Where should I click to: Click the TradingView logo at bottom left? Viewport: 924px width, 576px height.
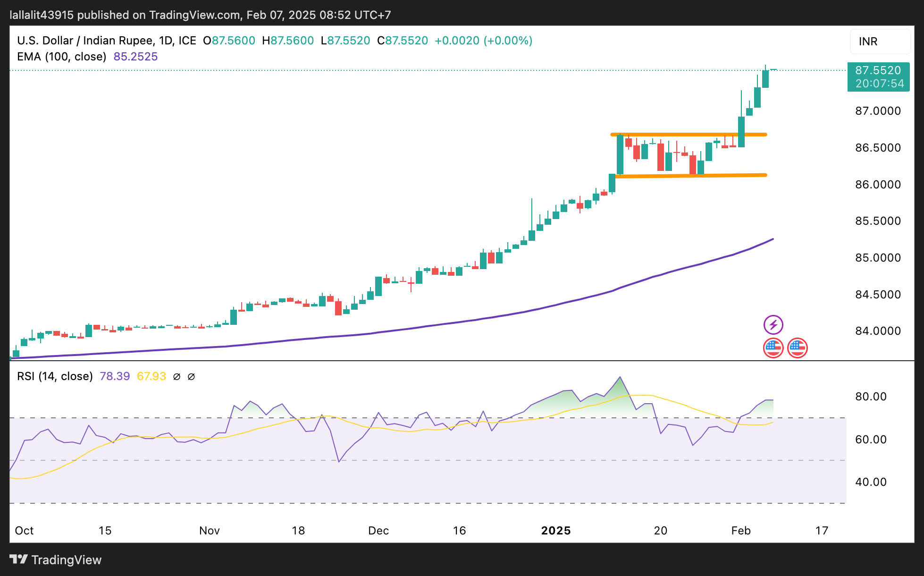(56, 559)
